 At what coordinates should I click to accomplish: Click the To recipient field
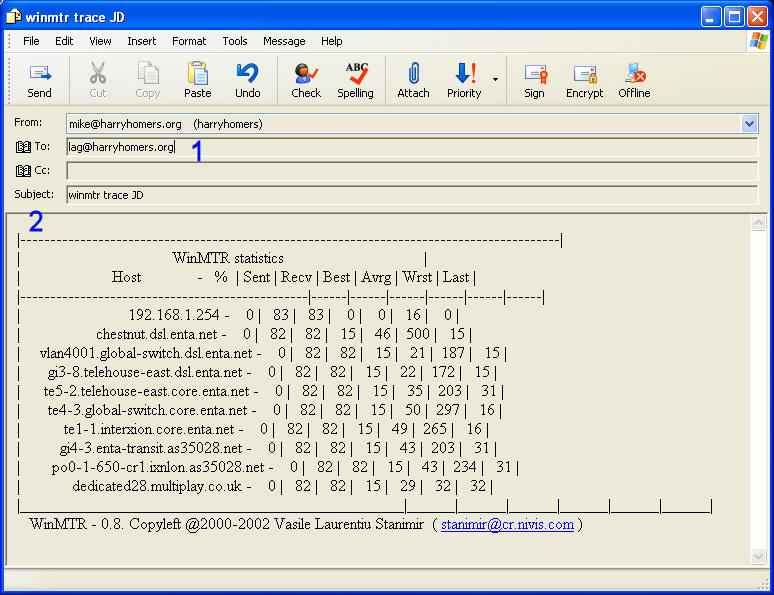(x=412, y=147)
